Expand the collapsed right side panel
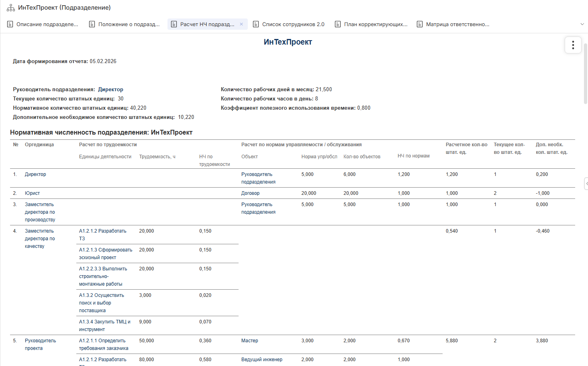This screenshot has width=588, height=366. pyautogui.click(x=586, y=184)
